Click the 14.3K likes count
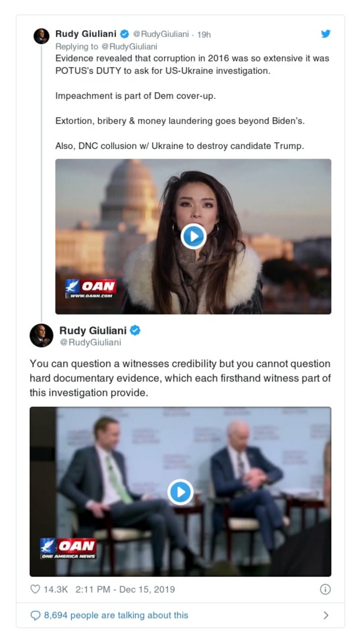This screenshot has height=644, width=361. coord(56,589)
